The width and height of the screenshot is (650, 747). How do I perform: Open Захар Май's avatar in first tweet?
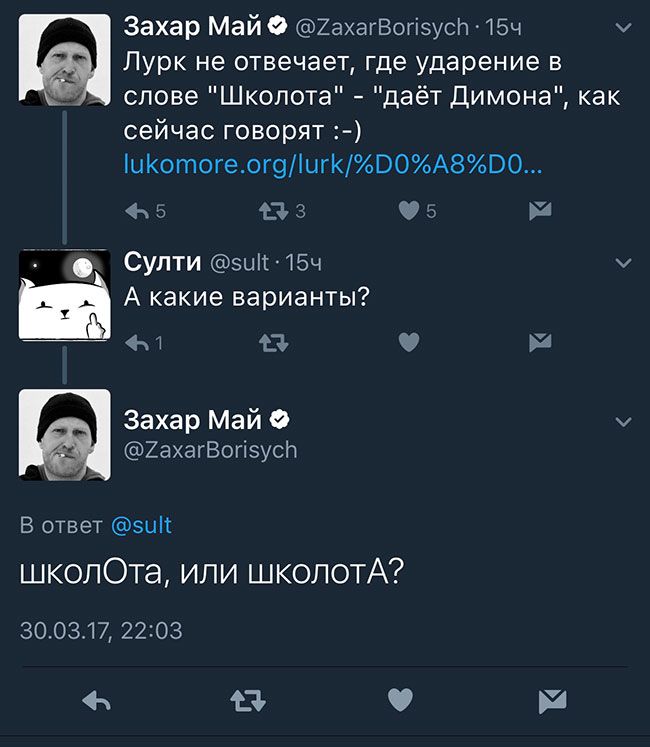point(64,60)
